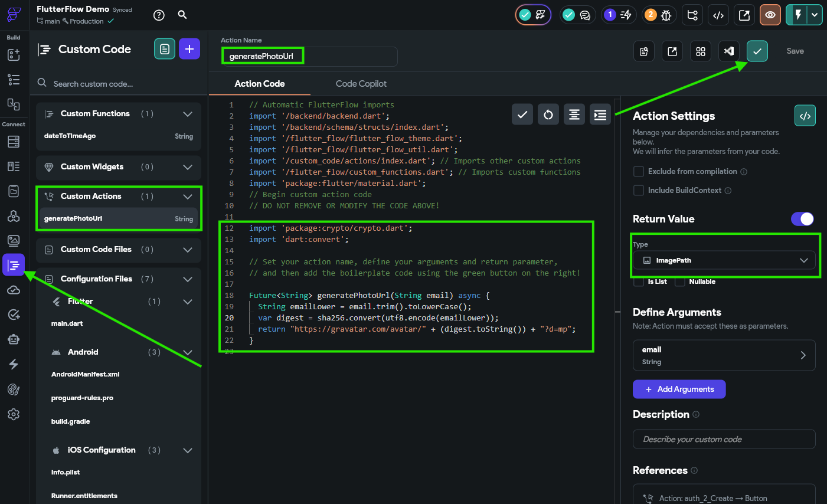
Task: Open the cloud functions sidebar icon
Action: tap(14, 290)
